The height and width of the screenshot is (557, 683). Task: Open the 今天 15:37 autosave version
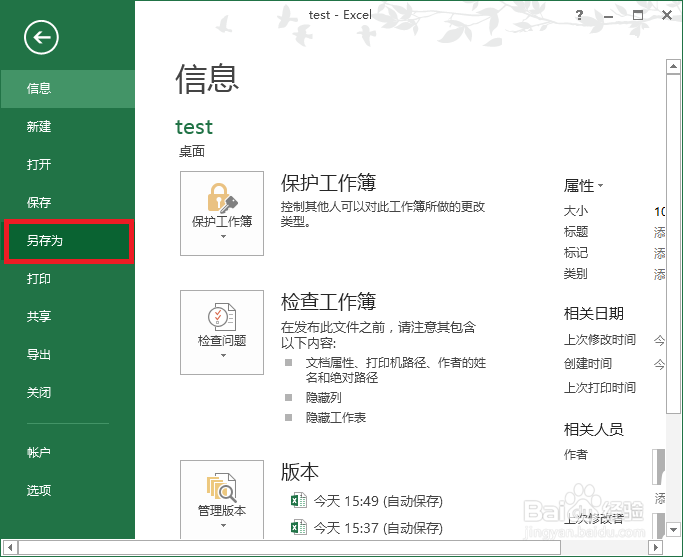(x=378, y=528)
